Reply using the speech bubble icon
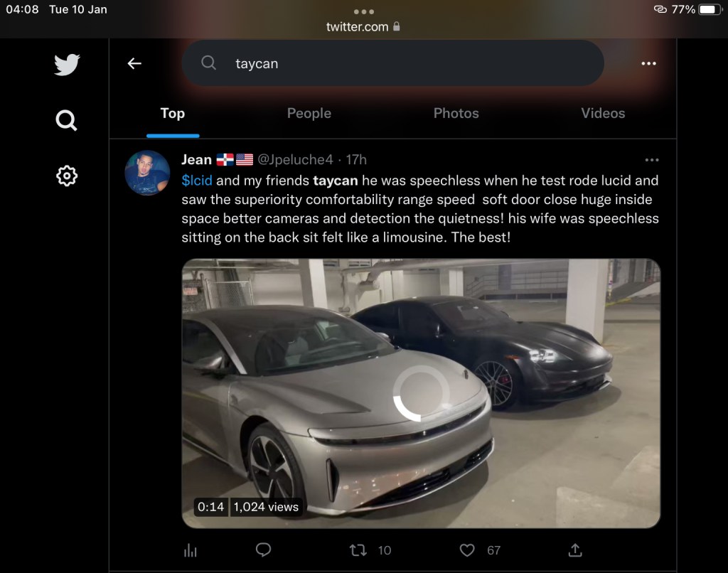The width and height of the screenshot is (728, 573). click(x=263, y=550)
